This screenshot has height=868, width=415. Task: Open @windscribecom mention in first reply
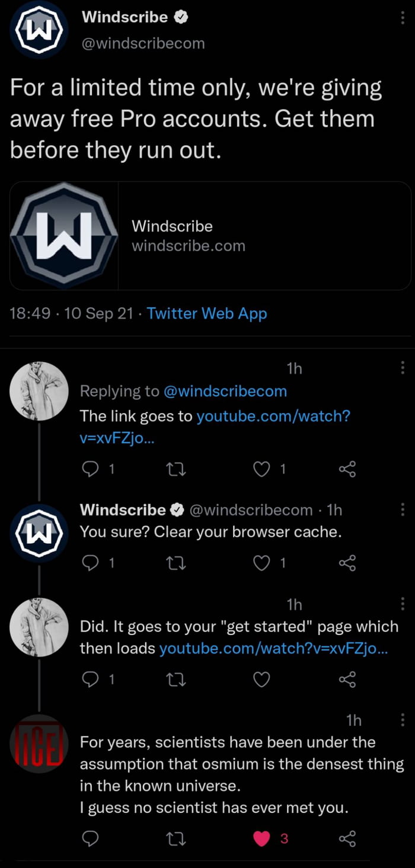click(225, 391)
